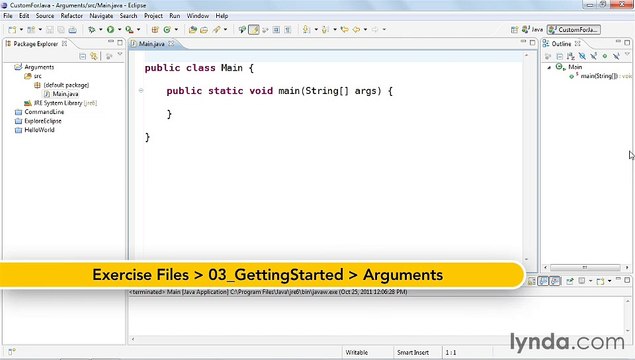The image size is (635, 360).
Task: Create a New Java Class via green C icon
Action: coord(167,30)
